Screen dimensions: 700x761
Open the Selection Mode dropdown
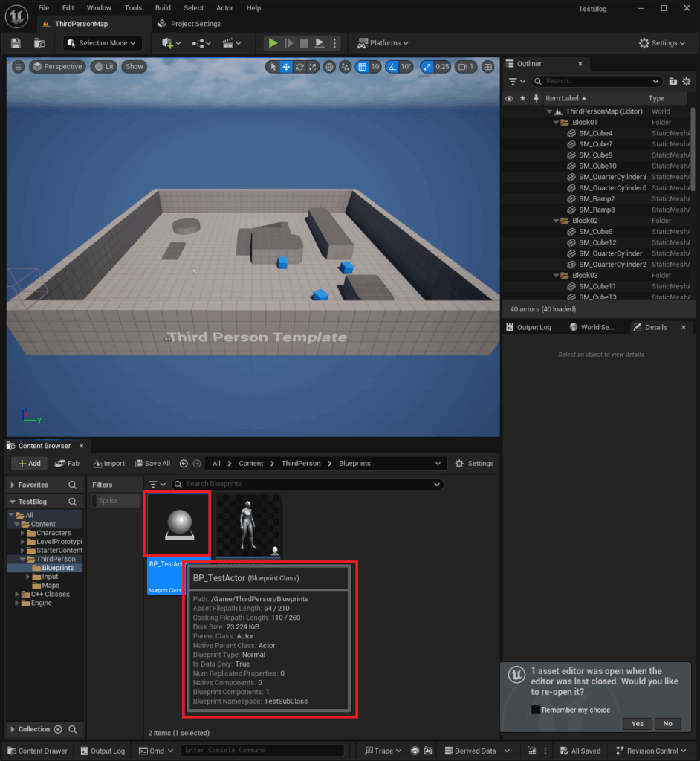tap(103, 43)
